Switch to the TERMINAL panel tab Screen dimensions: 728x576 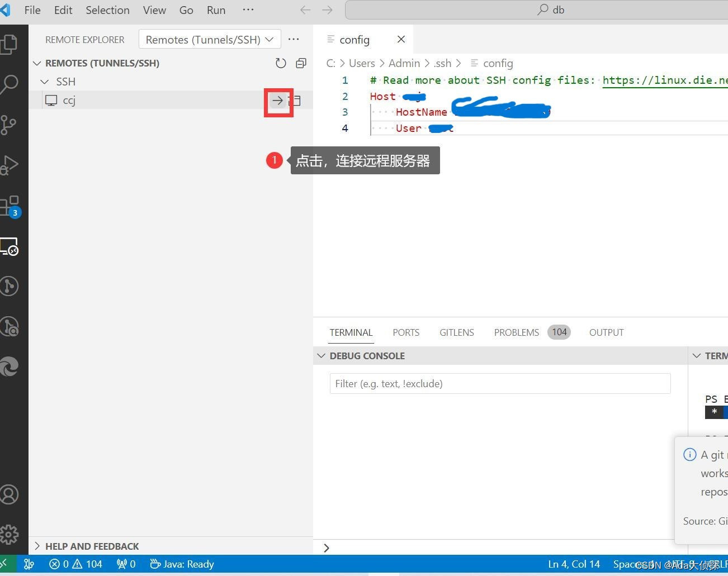351,332
